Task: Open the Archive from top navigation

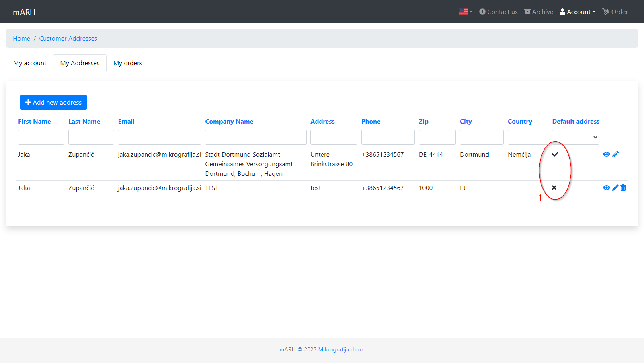Action: click(x=539, y=12)
